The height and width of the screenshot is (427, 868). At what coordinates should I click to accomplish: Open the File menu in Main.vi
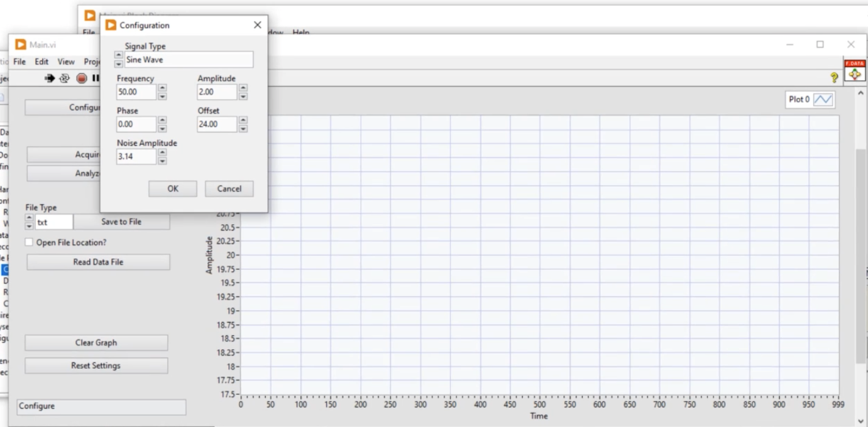19,62
